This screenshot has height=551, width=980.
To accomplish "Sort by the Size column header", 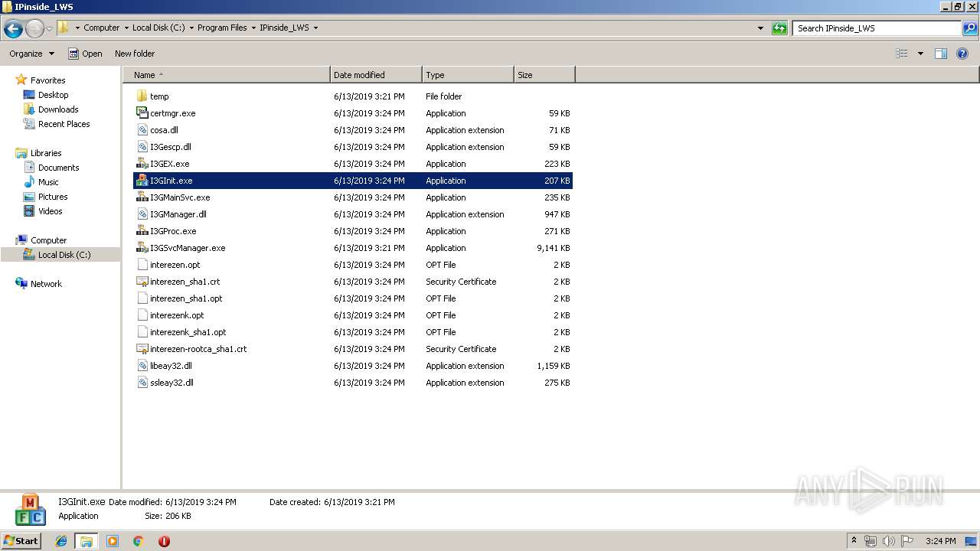I will point(544,75).
